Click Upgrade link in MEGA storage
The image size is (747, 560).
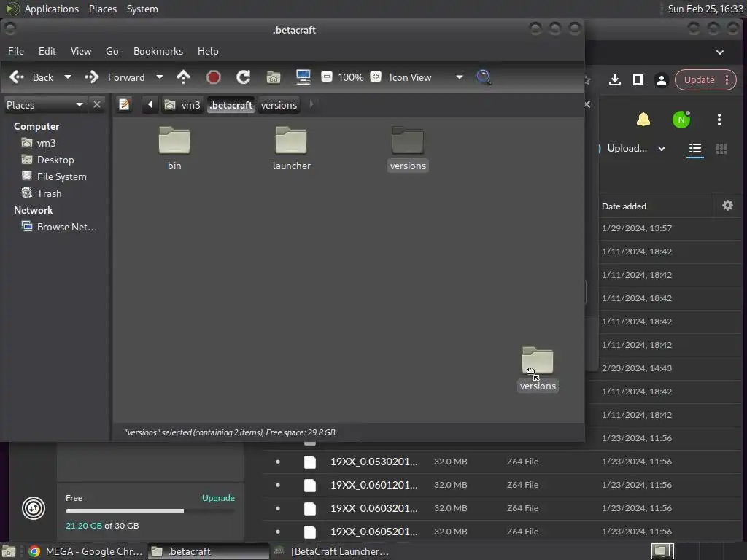(x=218, y=497)
